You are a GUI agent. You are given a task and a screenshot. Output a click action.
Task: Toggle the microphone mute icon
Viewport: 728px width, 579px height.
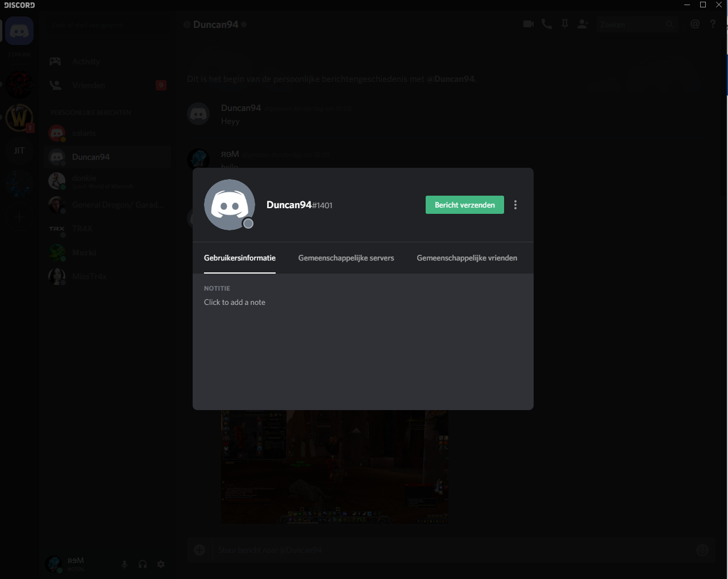pyautogui.click(x=124, y=564)
